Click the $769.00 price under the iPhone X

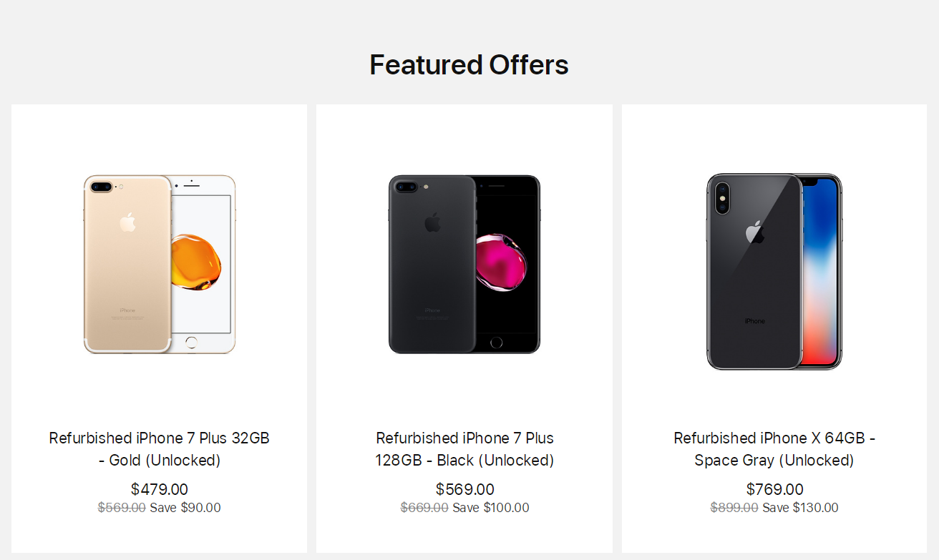click(x=774, y=489)
